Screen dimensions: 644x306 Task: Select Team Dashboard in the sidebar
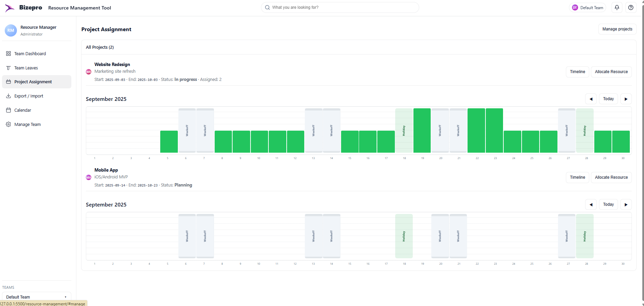pos(30,53)
